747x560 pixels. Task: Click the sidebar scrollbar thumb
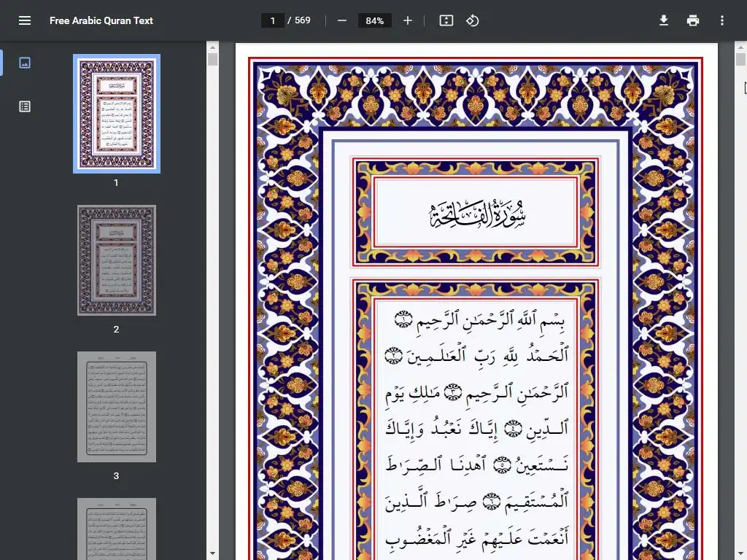coord(212,59)
